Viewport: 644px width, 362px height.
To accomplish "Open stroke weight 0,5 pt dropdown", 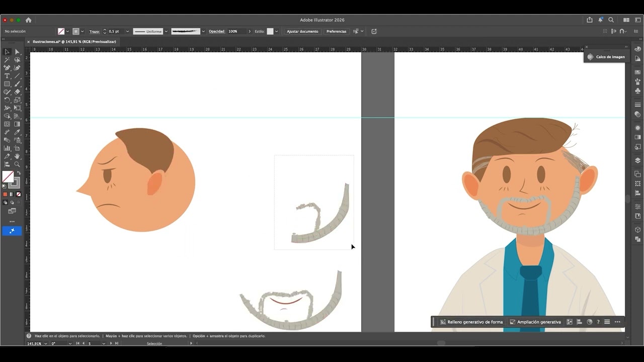I will (127, 31).
